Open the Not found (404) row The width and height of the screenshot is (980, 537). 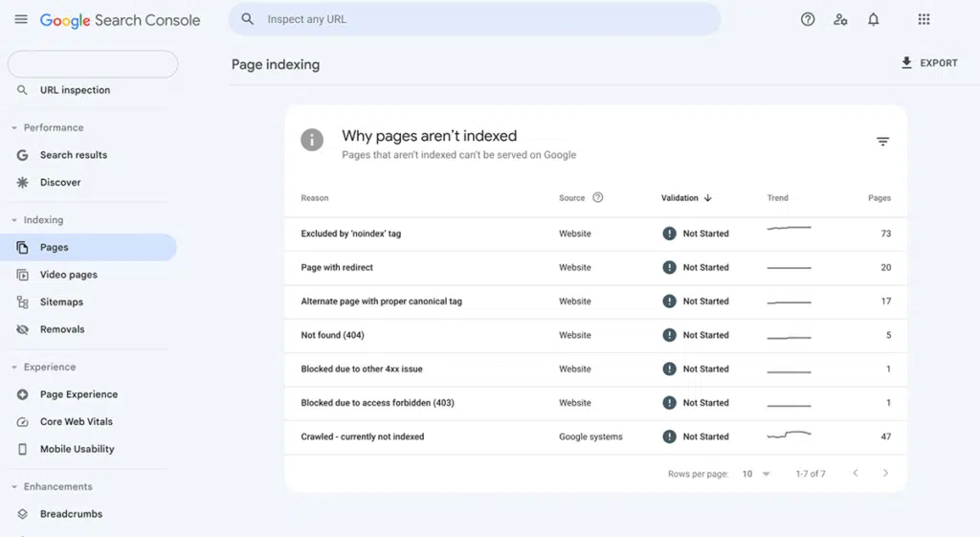tap(333, 336)
